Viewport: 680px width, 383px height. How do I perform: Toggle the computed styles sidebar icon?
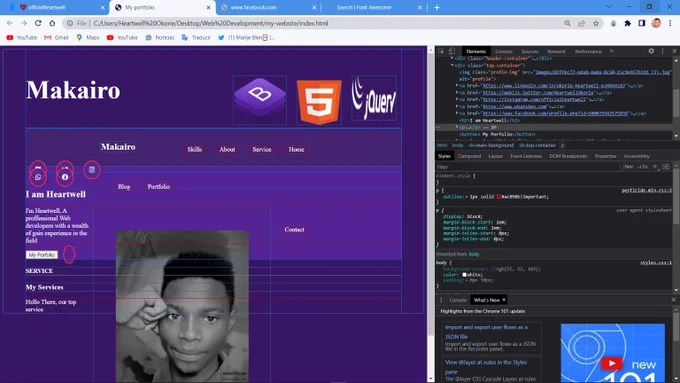[x=666, y=167]
